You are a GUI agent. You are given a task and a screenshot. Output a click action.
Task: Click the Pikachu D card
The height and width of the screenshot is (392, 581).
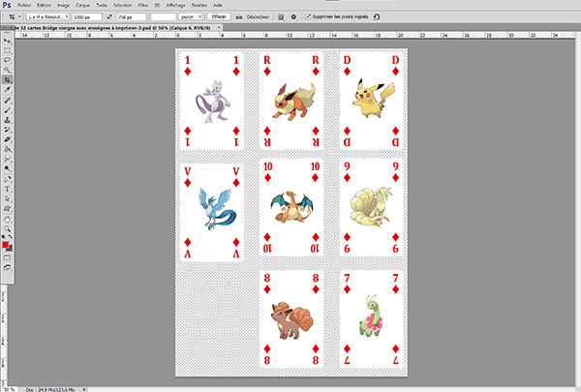[x=371, y=102]
